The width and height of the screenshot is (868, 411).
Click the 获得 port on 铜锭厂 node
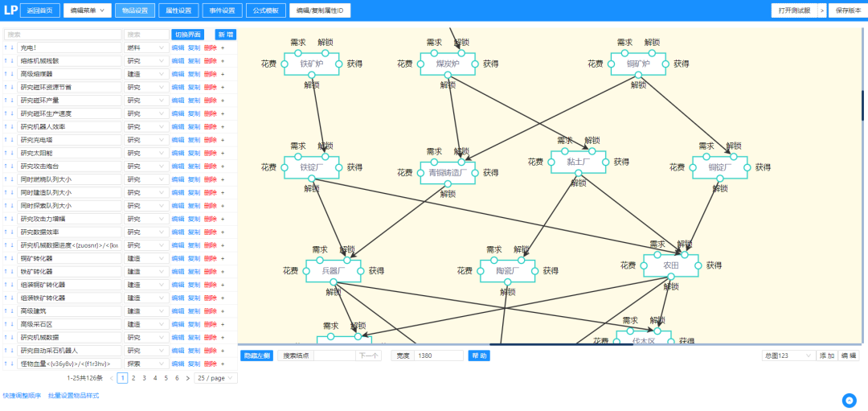tap(748, 167)
